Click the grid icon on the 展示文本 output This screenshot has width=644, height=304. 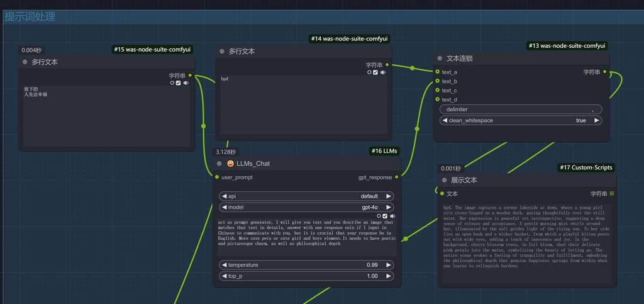pos(612,194)
